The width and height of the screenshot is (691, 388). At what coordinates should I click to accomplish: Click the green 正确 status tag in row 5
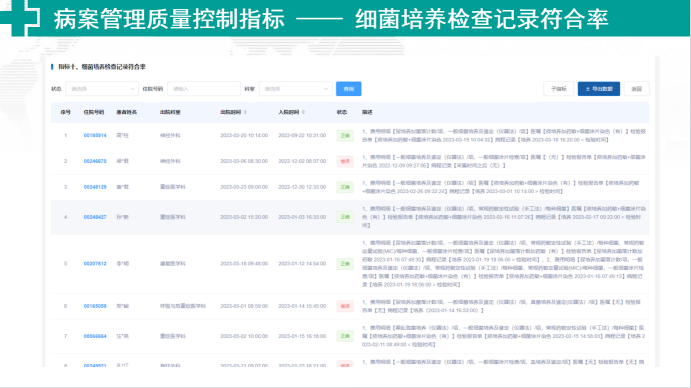pos(345,264)
